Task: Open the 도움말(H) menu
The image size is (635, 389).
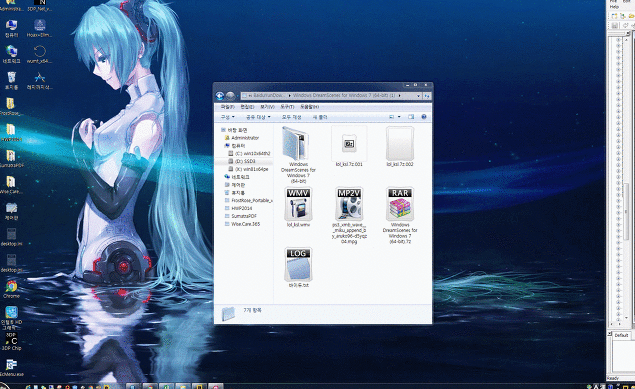Action: click(309, 107)
